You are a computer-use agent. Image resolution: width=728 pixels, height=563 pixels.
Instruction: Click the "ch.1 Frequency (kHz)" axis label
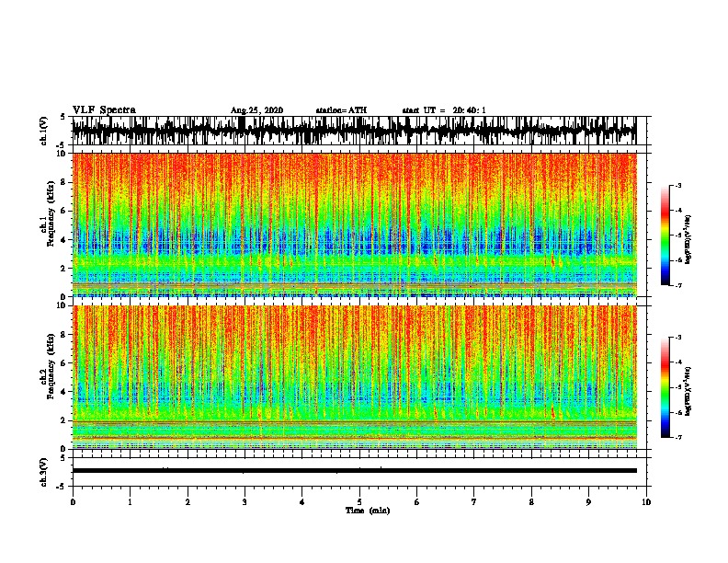click(47, 214)
